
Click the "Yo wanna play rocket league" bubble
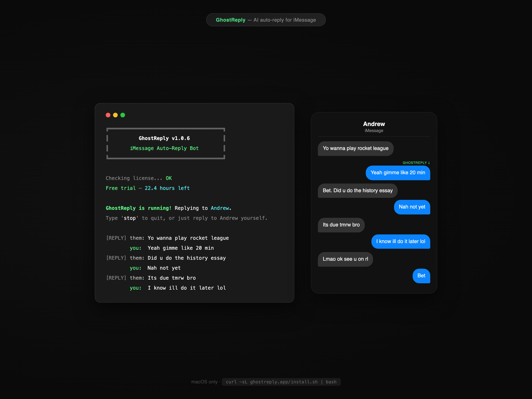pos(355,148)
